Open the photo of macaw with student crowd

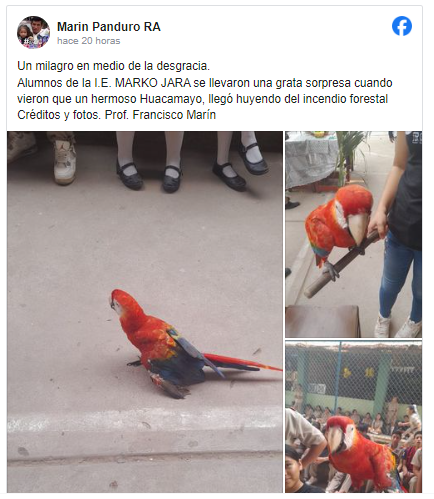[353, 417]
